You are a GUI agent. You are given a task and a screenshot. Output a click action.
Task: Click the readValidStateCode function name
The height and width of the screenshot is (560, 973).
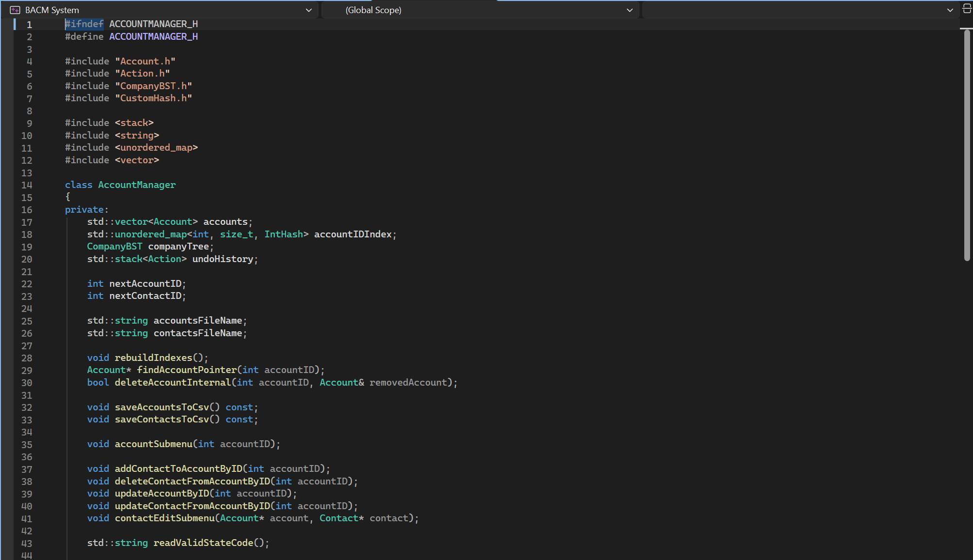click(x=204, y=543)
